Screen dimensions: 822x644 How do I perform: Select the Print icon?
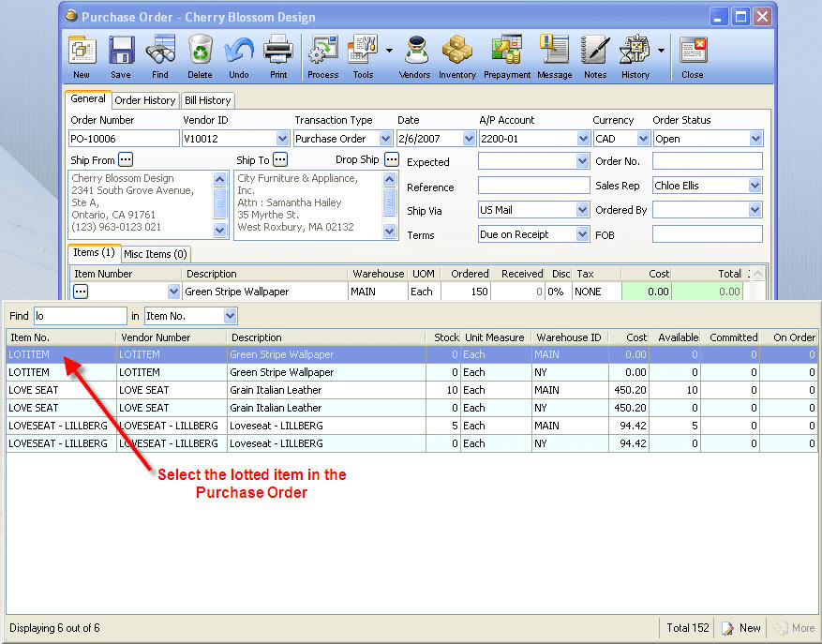click(277, 54)
